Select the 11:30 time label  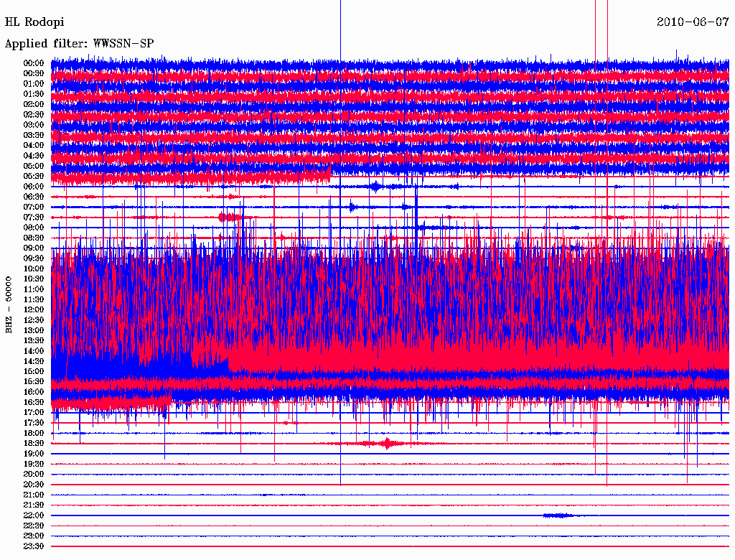(34, 299)
